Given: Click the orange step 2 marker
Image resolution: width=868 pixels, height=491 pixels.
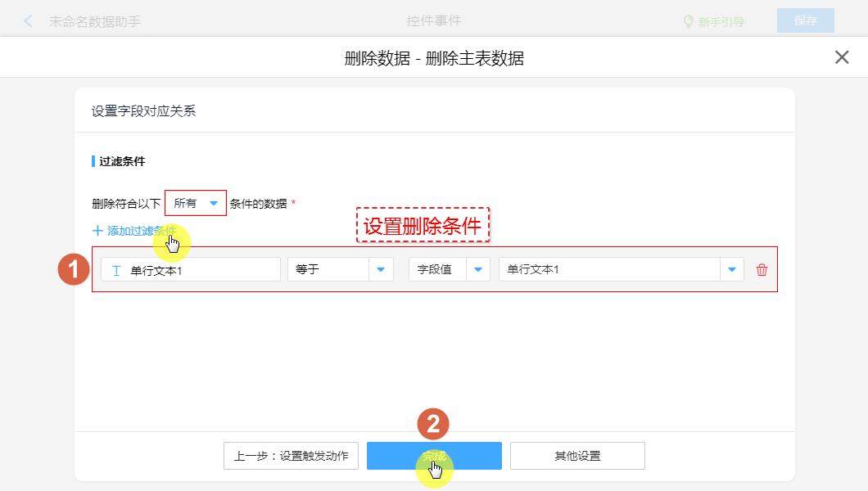Looking at the screenshot, I should 434,423.
